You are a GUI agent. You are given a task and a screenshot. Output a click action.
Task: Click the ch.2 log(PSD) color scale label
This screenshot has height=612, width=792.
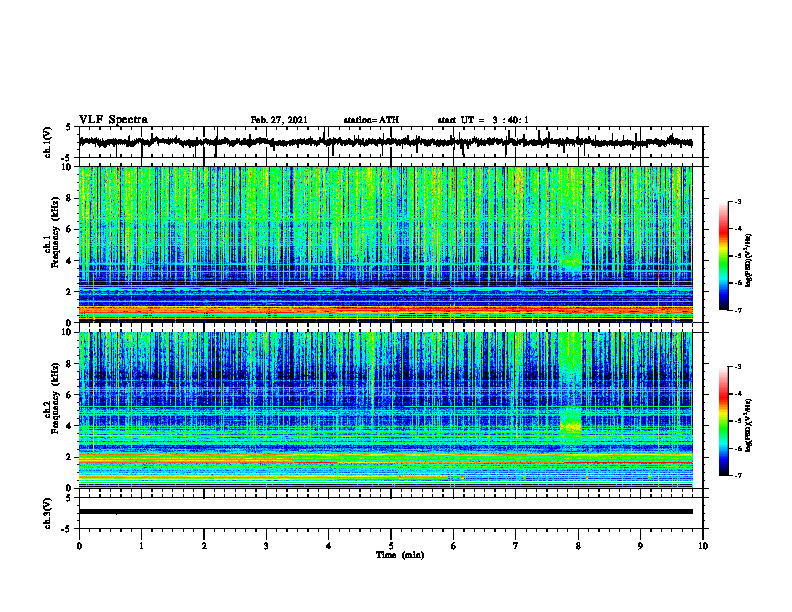click(749, 425)
